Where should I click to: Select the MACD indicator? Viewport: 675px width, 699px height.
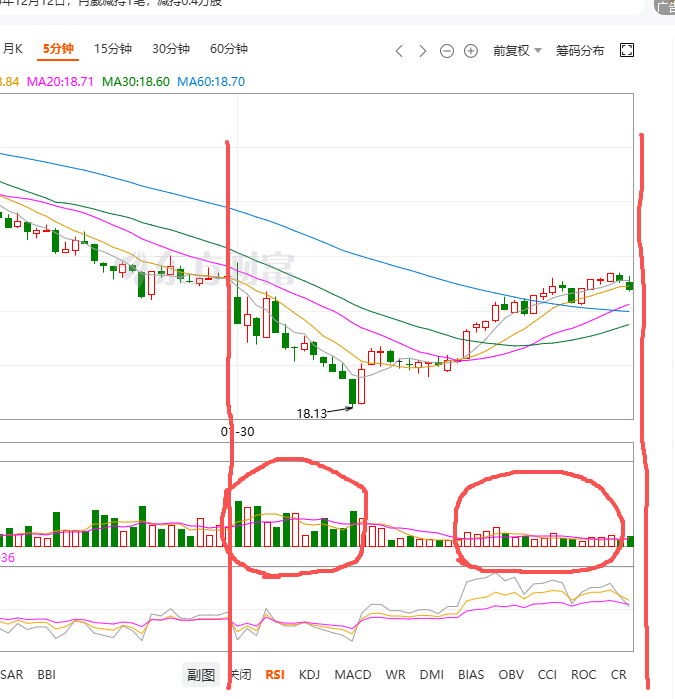pyautogui.click(x=353, y=674)
